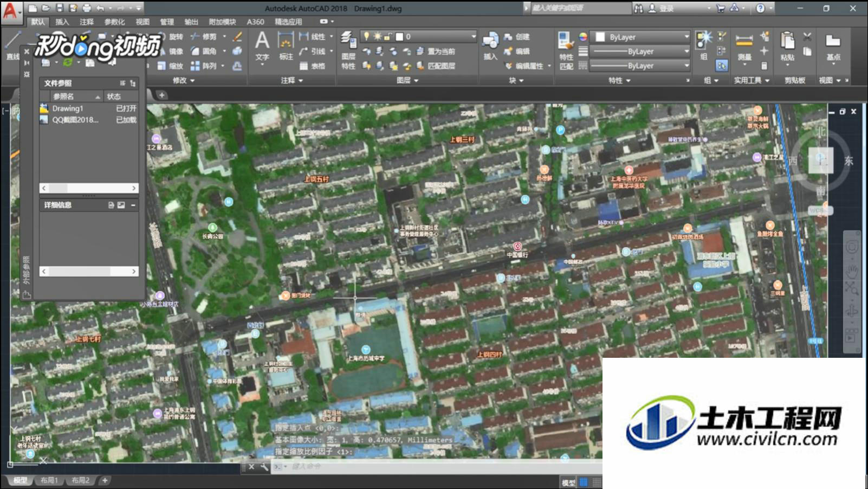Viewport: 868px width, 489px height.
Task: Open the 默认 ribbon tab
Action: click(38, 22)
